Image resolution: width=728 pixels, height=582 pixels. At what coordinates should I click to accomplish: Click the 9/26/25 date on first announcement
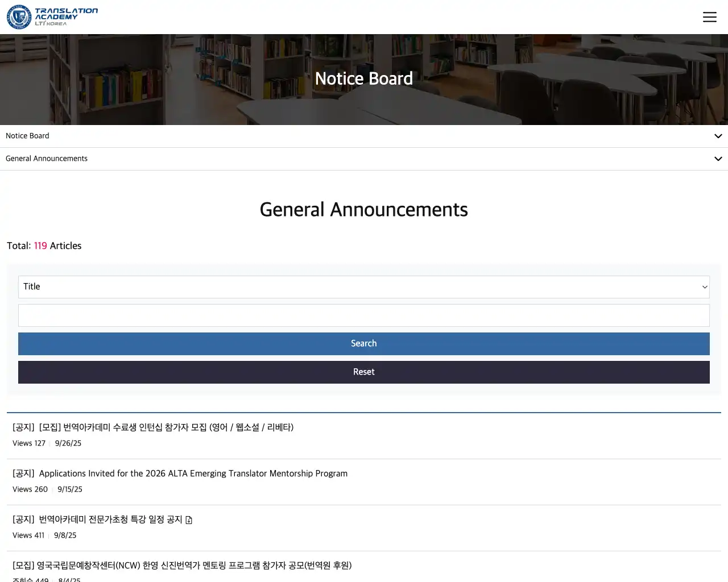[68, 443]
